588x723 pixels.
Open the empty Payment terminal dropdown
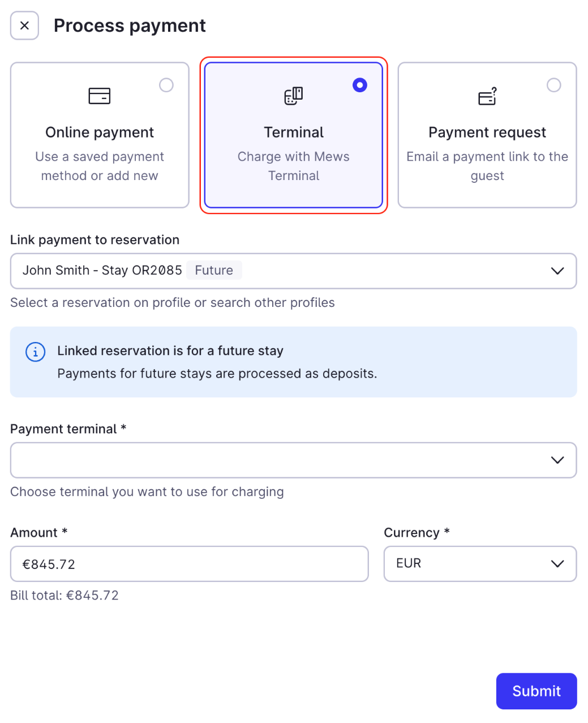tap(293, 460)
